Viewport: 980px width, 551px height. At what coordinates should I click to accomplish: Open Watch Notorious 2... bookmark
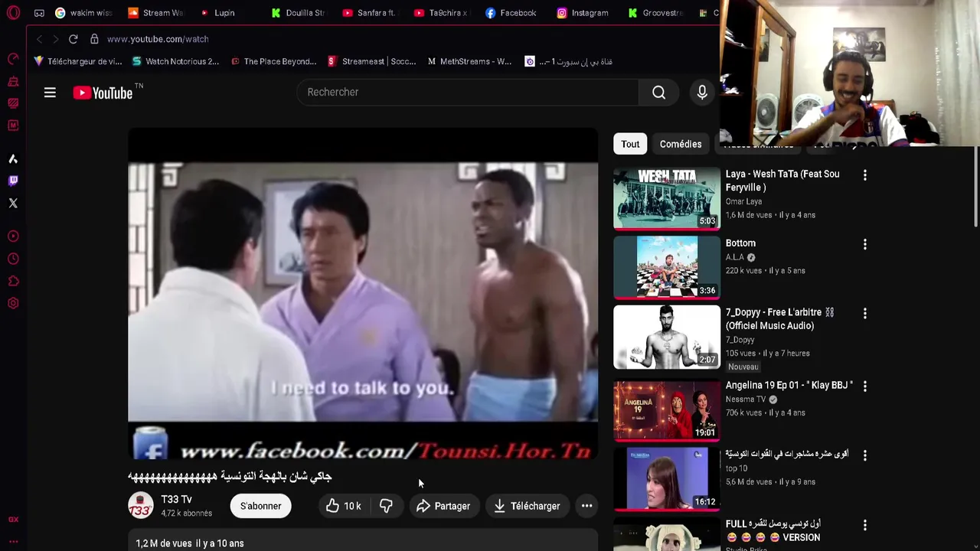(175, 61)
